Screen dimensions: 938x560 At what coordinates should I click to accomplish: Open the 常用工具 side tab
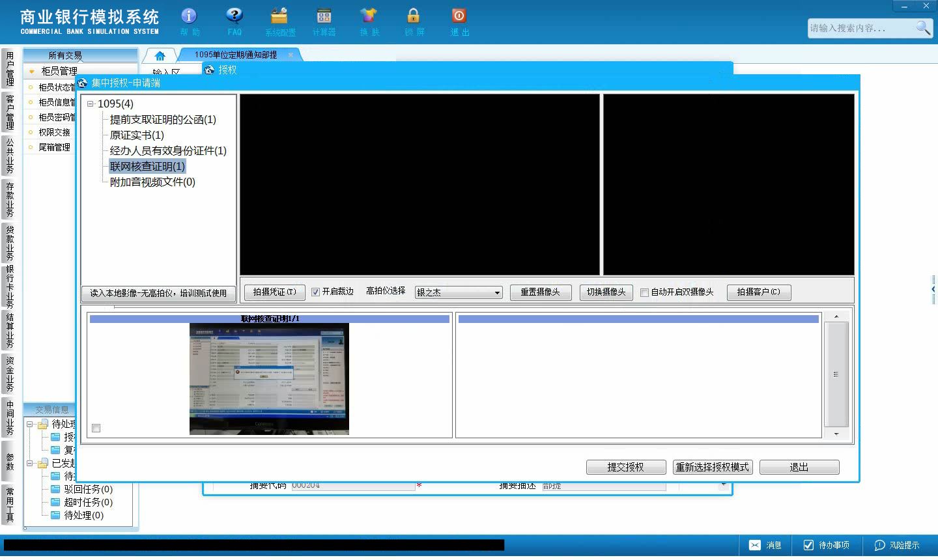pyautogui.click(x=9, y=505)
